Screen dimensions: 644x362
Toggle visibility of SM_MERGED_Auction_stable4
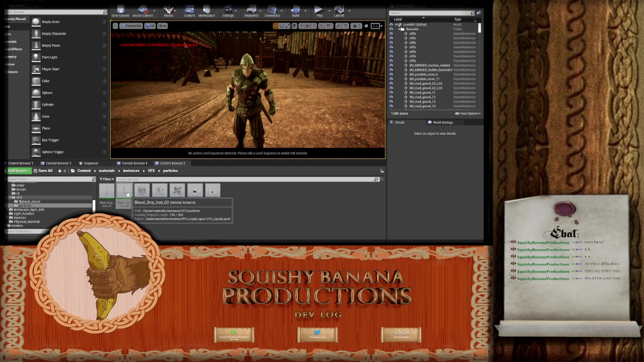[391, 65]
